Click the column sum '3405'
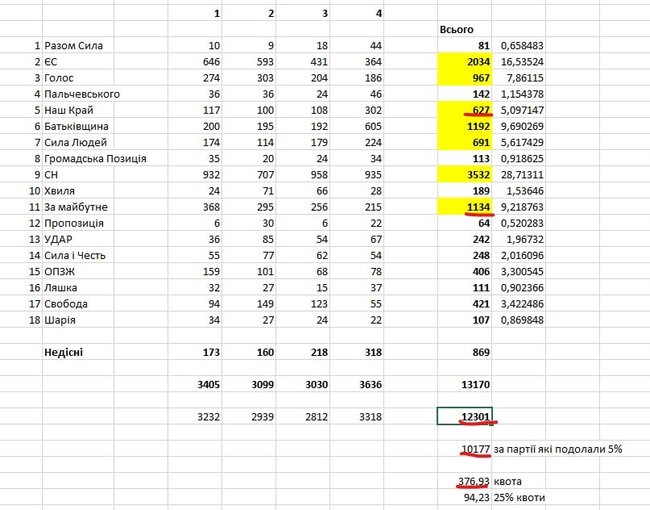The height and width of the screenshot is (510, 650). [209, 385]
